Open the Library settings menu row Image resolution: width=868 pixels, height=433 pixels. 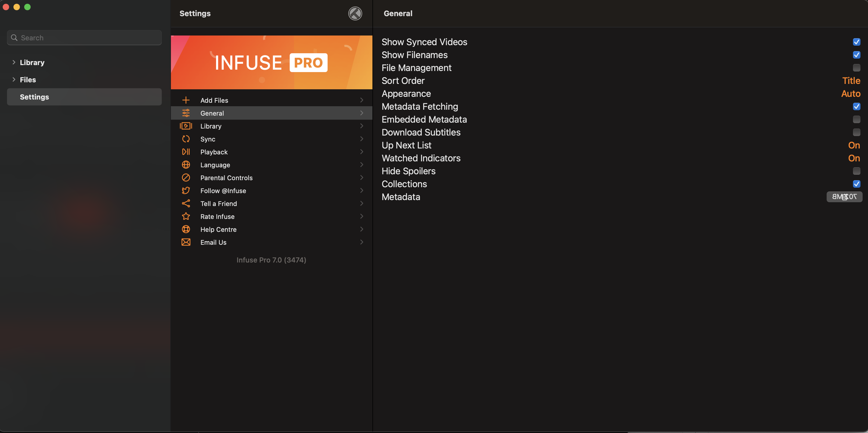pos(271,126)
